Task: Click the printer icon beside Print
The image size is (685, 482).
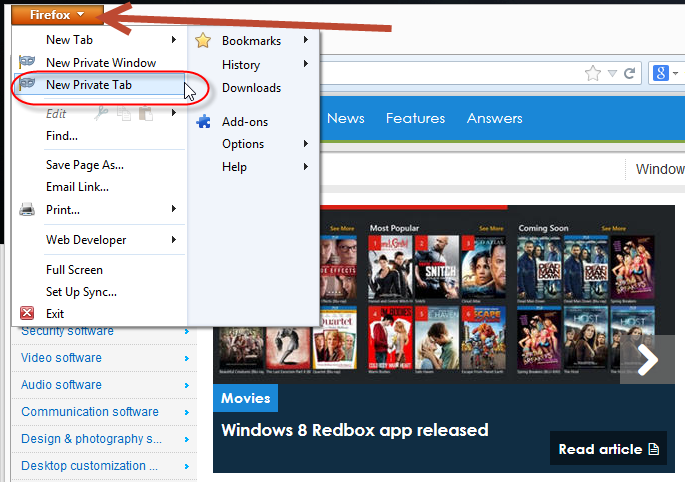Action: pos(28,210)
